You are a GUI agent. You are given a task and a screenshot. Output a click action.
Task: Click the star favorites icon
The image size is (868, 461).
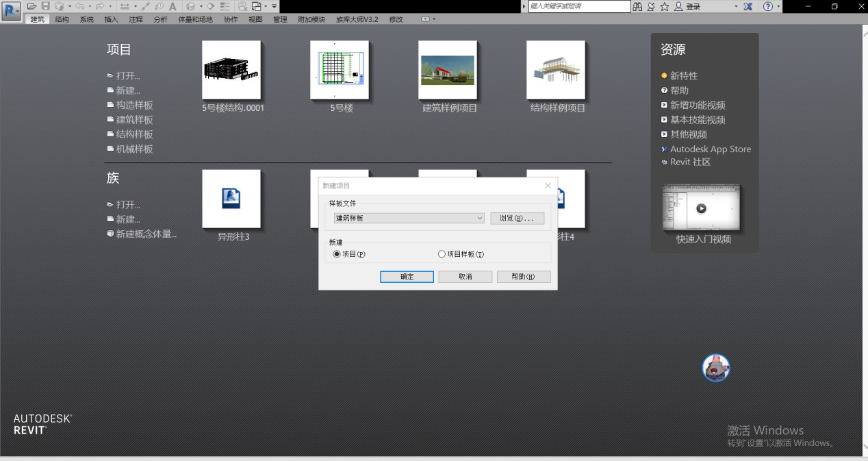point(664,6)
